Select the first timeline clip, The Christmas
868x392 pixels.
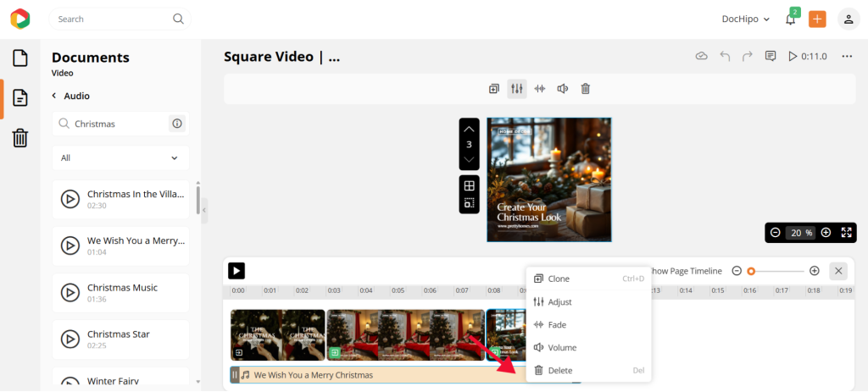click(278, 335)
